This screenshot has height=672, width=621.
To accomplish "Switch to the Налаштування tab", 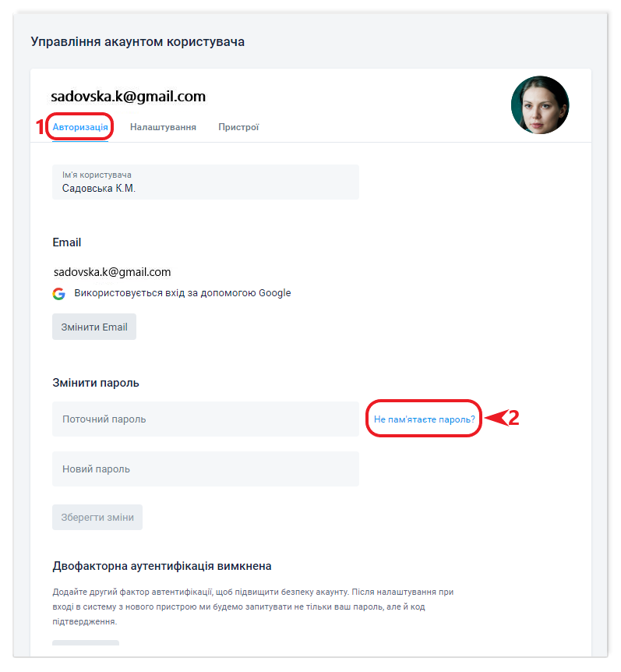I will [x=163, y=127].
